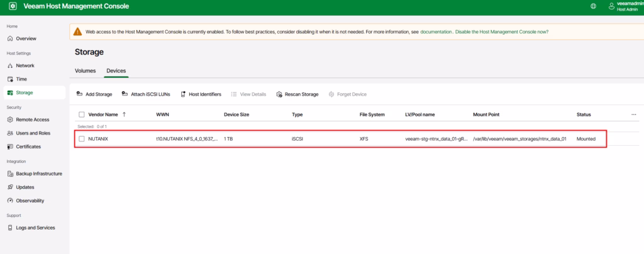Click the Network icon in sidebar
Screen dimensions: 644x254
[x=10, y=65]
